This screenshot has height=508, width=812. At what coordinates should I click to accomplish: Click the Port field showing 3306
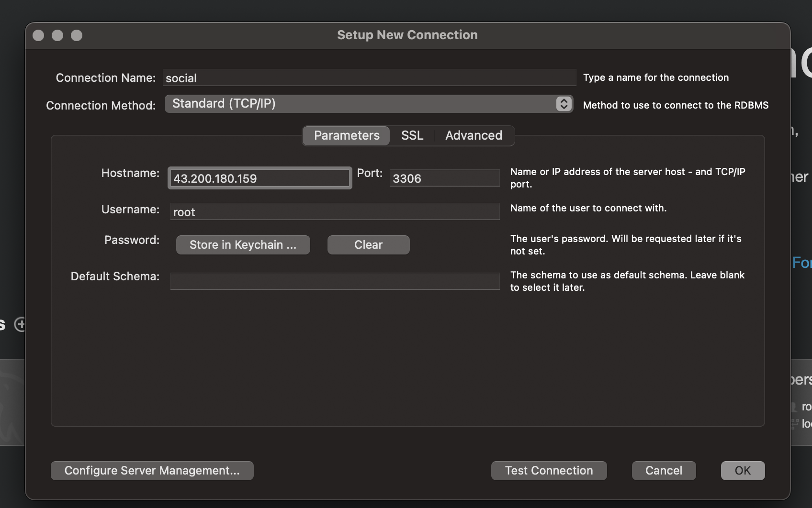click(x=444, y=178)
